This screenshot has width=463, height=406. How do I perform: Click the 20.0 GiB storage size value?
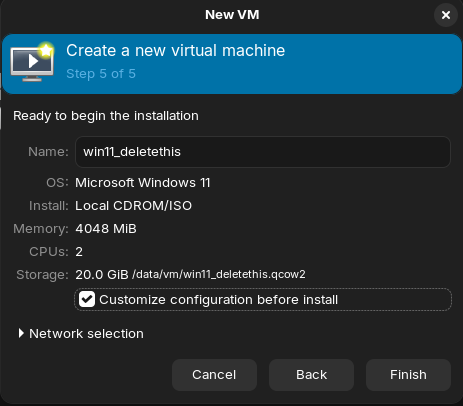102,275
